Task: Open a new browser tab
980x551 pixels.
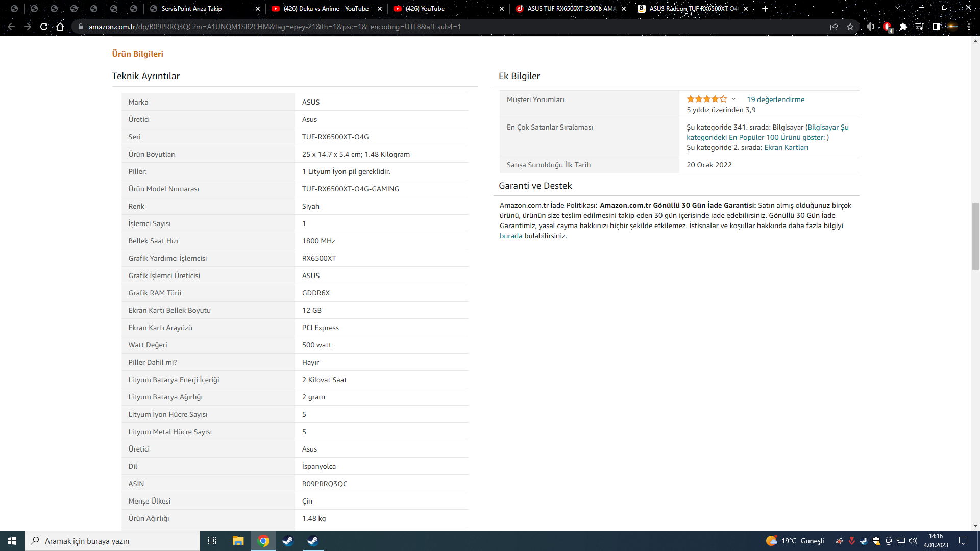Action: pos(765,9)
